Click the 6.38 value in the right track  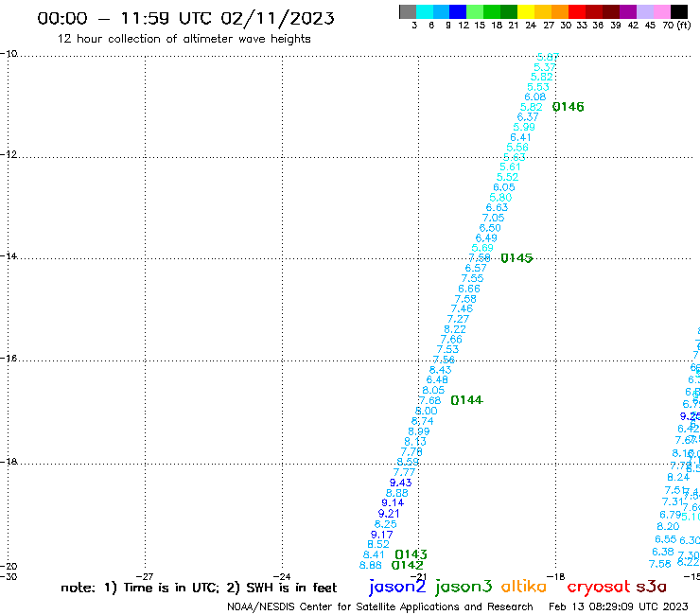tap(663, 552)
